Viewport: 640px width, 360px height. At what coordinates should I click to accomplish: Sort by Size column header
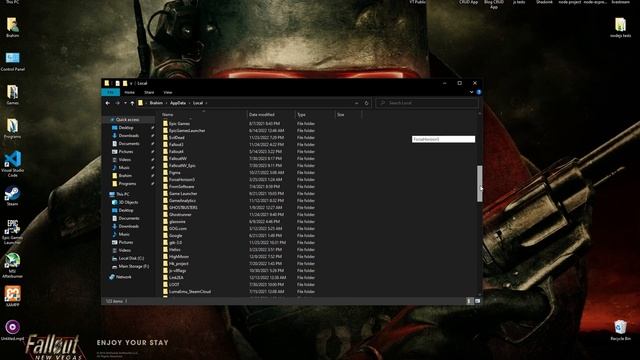tap(348, 115)
